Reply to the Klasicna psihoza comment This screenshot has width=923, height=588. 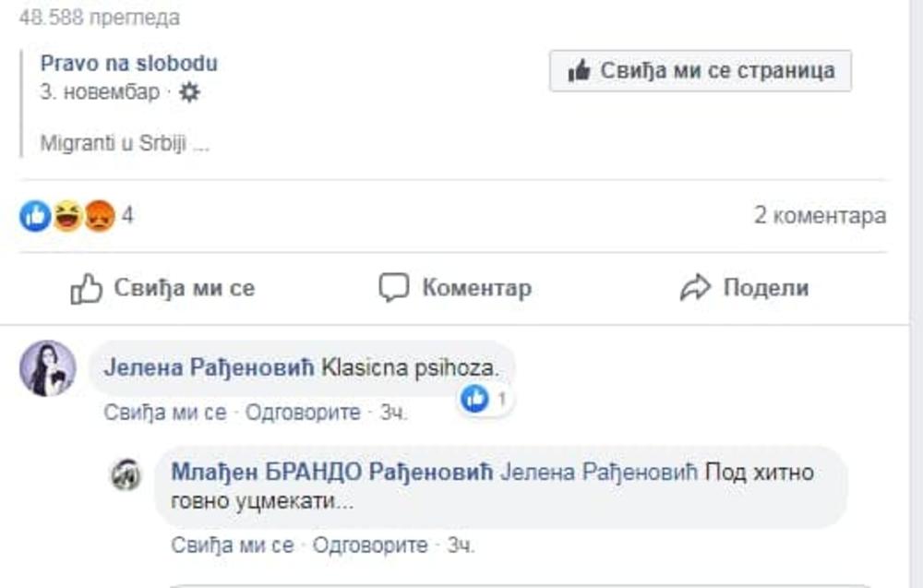[303, 413]
